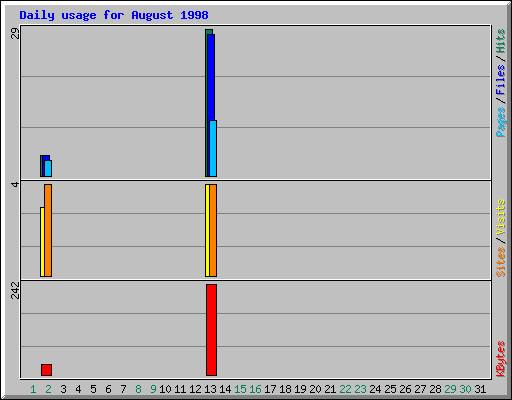Click the y-axis value 4
The width and height of the screenshot is (512, 400).
pyautogui.click(x=15, y=184)
